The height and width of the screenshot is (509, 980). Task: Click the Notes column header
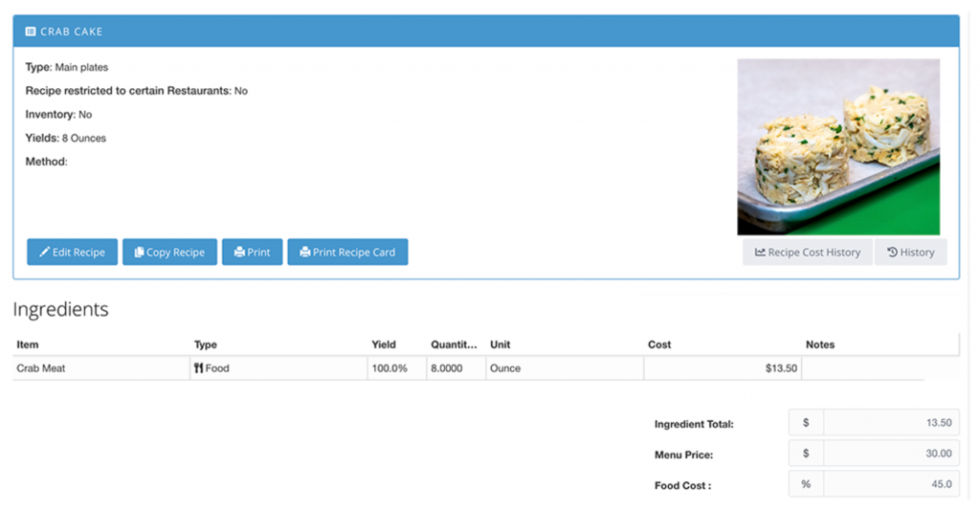click(x=820, y=344)
